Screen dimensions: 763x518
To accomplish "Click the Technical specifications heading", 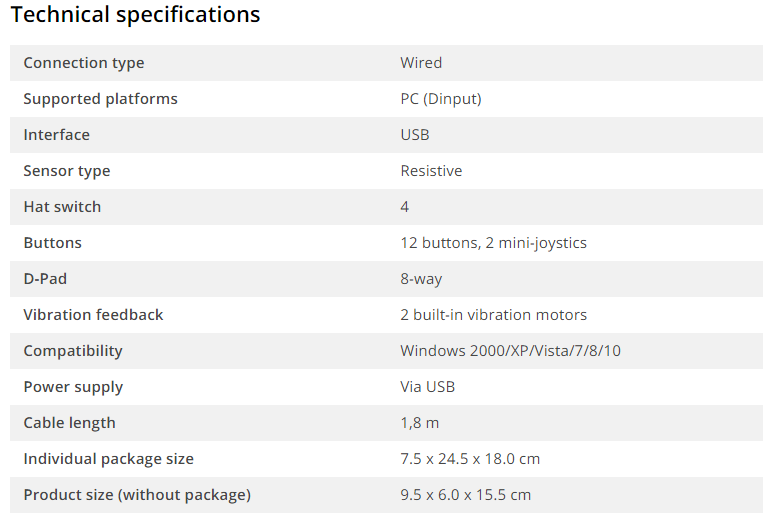I will 135,15.
